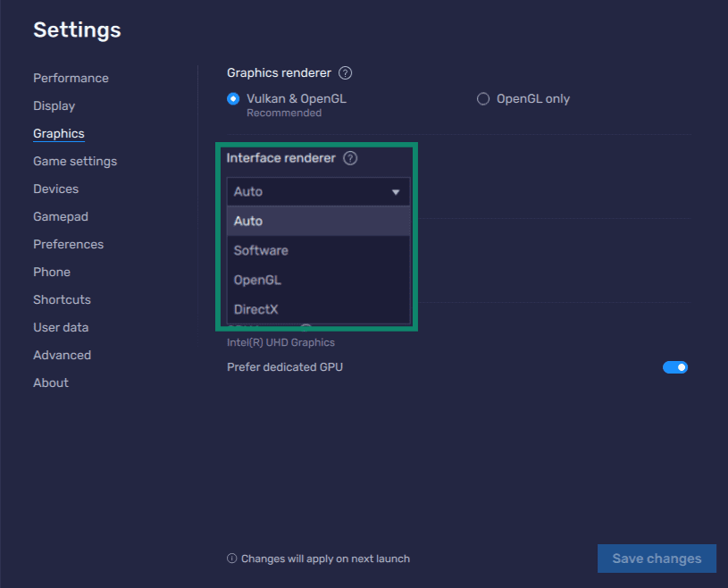Open Advanced settings tab
Screen dimensions: 728x588
coord(63,356)
